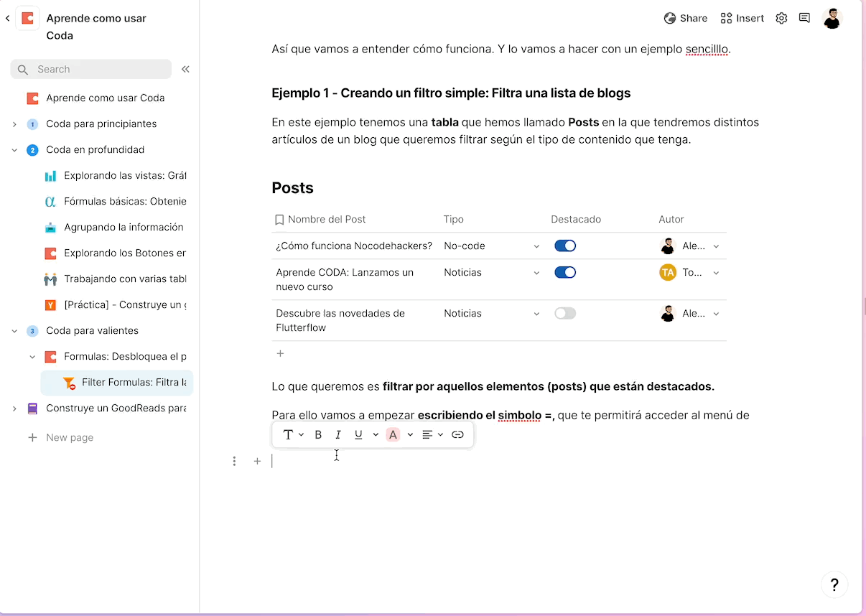
Task: Click the Bold formatting icon
Action: pos(318,434)
